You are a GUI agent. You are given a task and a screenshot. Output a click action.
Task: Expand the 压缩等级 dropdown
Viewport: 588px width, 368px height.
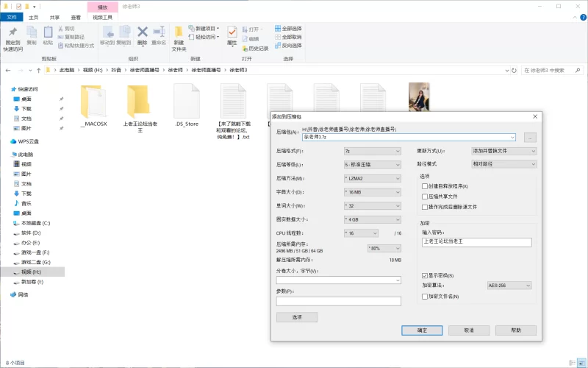[x=373, y=164]
